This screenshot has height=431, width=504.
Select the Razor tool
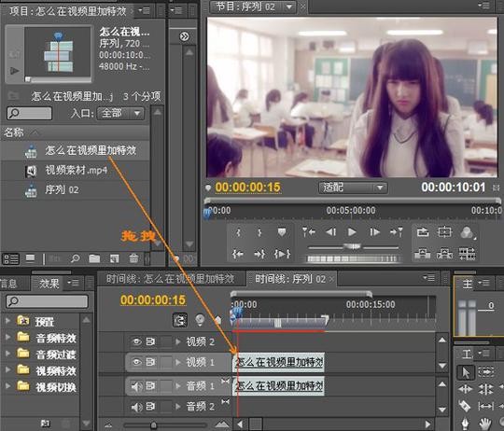(x=465, y=406)
